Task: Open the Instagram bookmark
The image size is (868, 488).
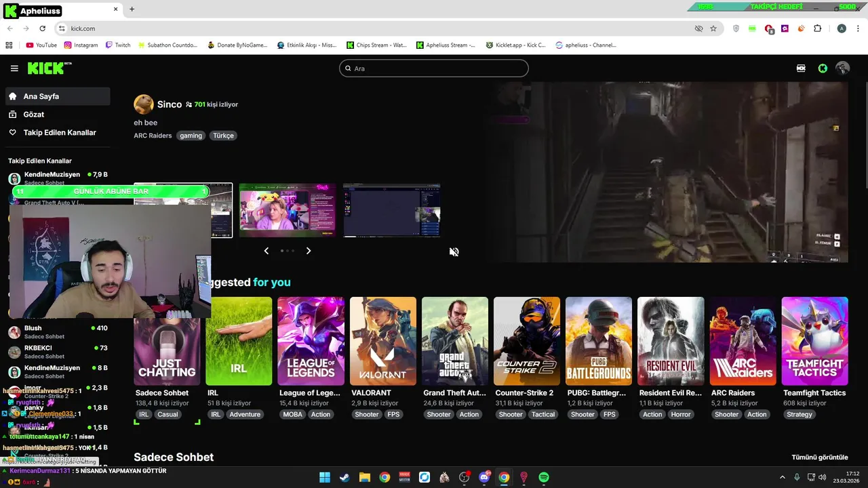Action: 81,45
